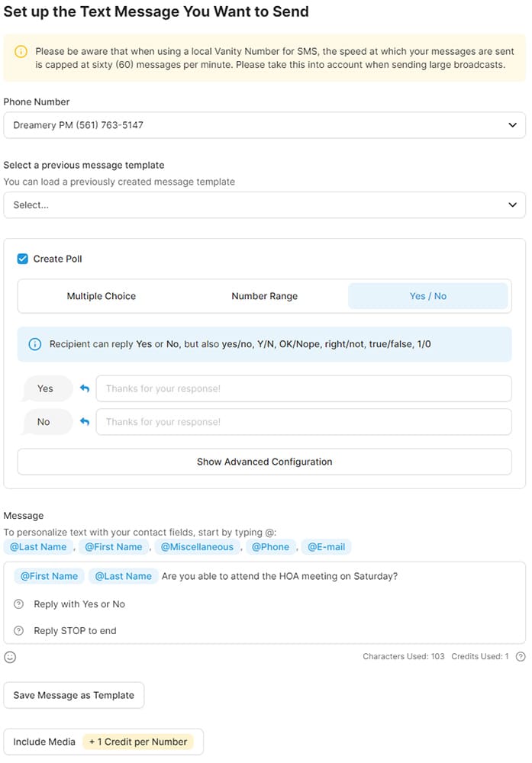This screenshot has height=763, width=532.
Task: Expand the previous message template selector
Action: pyautogui.click(x=264, y=204)
